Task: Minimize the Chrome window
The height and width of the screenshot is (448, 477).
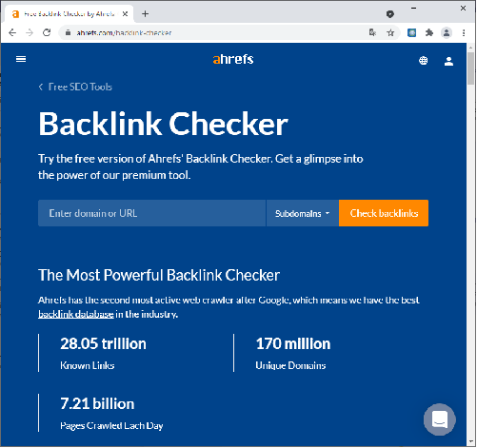Action: [x=413, y=9]
